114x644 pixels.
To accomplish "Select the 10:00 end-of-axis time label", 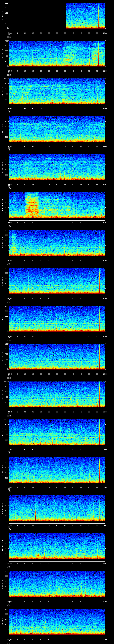I will click(x=105, y=33).
